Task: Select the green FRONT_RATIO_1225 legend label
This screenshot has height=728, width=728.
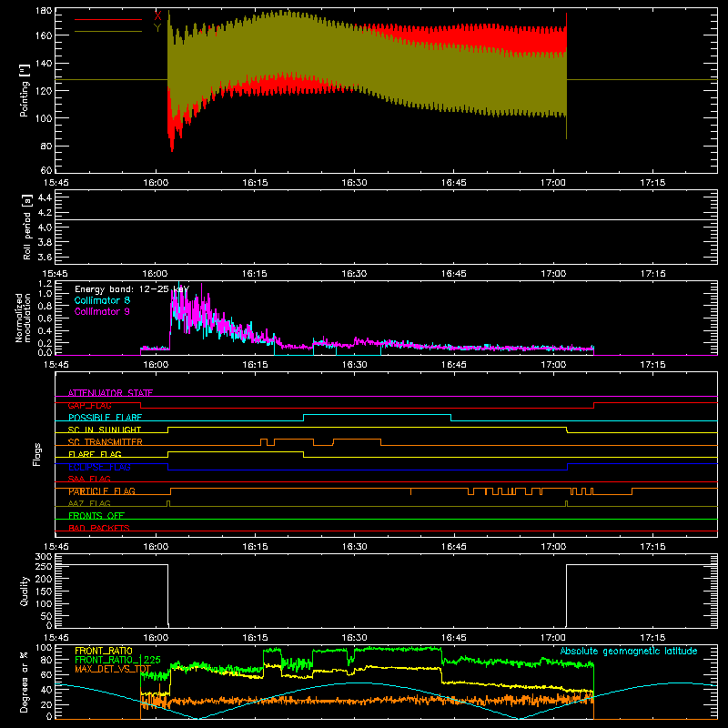Action: [x=117, y=660]
